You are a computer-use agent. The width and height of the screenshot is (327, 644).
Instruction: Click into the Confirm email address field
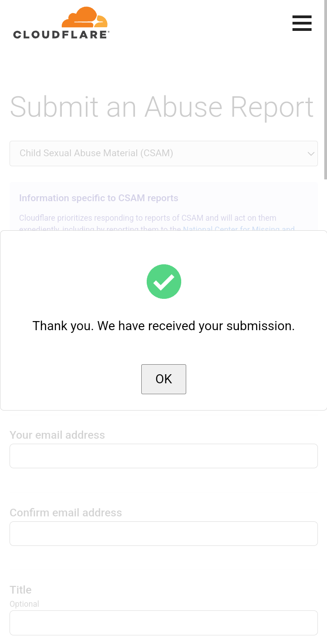click(163, 534)
